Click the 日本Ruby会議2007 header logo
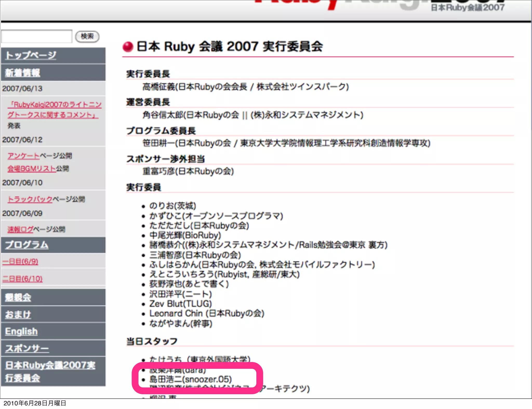 coord(468,7)
